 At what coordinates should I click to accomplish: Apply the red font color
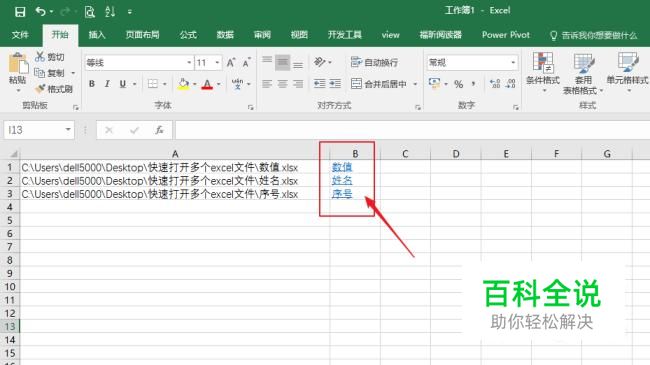(207, 84)
